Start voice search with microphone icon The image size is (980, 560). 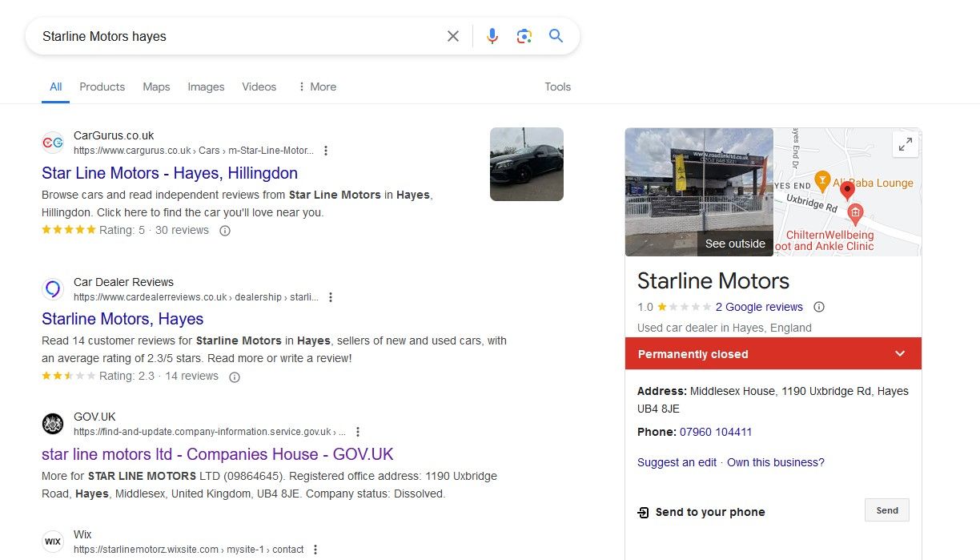(492, 36)
